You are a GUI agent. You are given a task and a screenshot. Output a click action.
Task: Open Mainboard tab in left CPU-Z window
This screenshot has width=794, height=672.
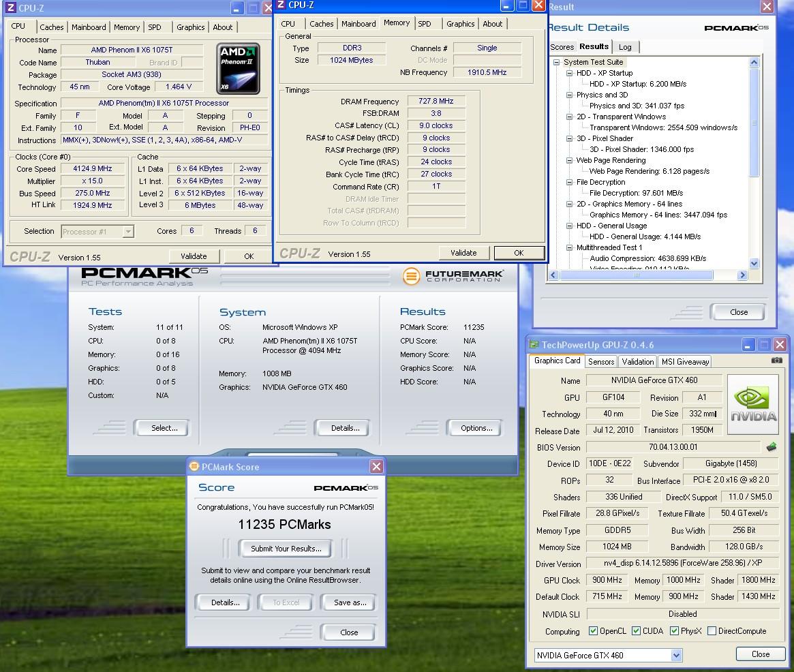tap(89, 27)
